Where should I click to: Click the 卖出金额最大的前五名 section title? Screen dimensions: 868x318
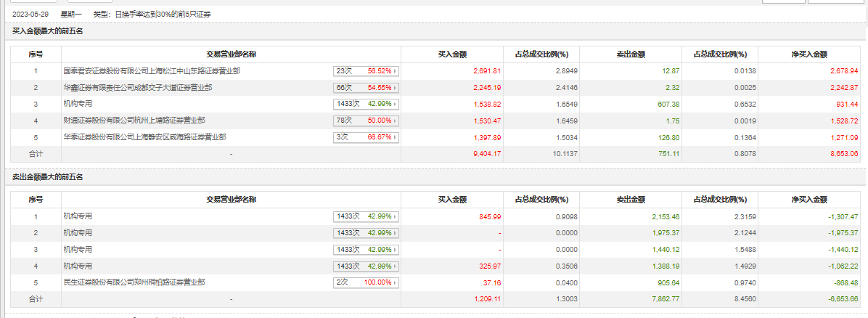pyautogui.click(x=49, y=176)
